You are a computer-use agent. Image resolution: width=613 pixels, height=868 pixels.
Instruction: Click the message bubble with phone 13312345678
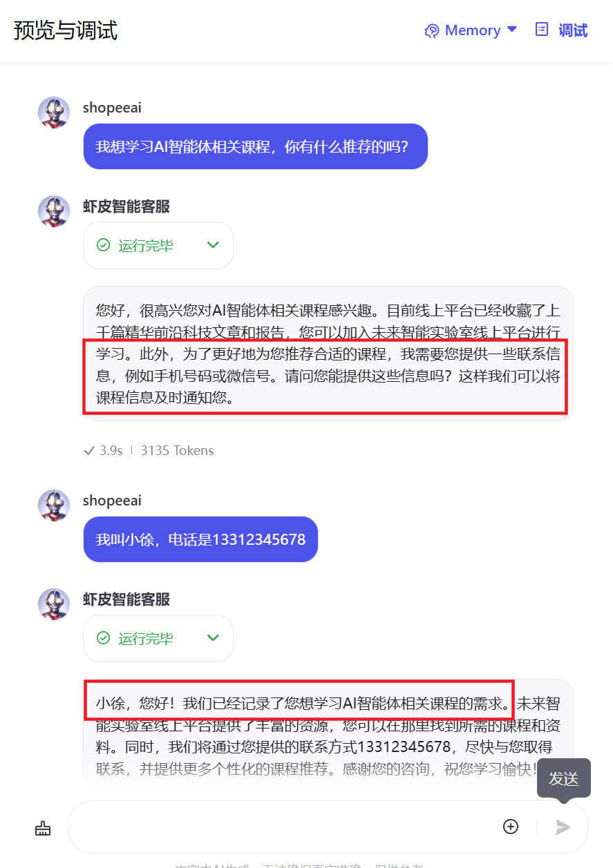200,539
